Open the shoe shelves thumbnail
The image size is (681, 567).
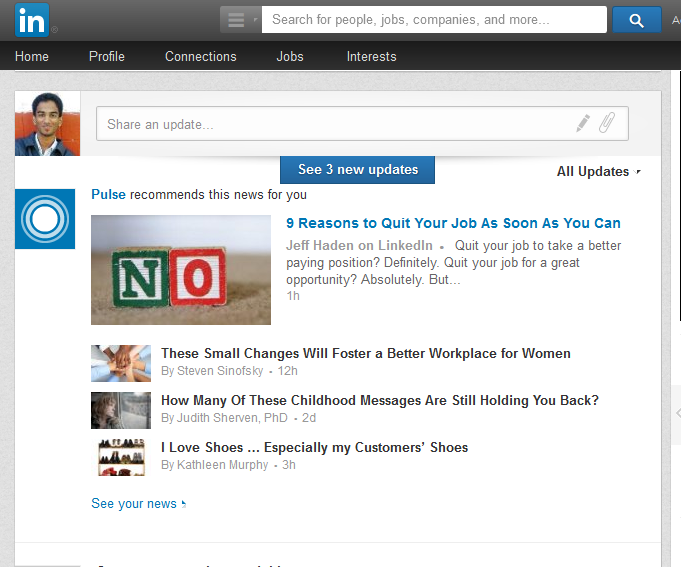click(x=121, y=457)
